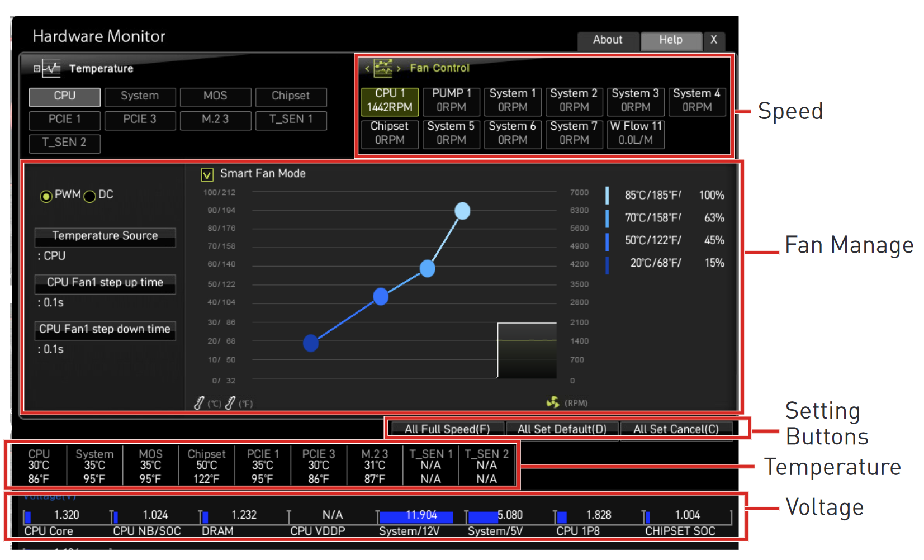The height and width of the screenshot is (560, 924).
Task: Select the PCIE 3 temperature button
Action: click(140, 120)
